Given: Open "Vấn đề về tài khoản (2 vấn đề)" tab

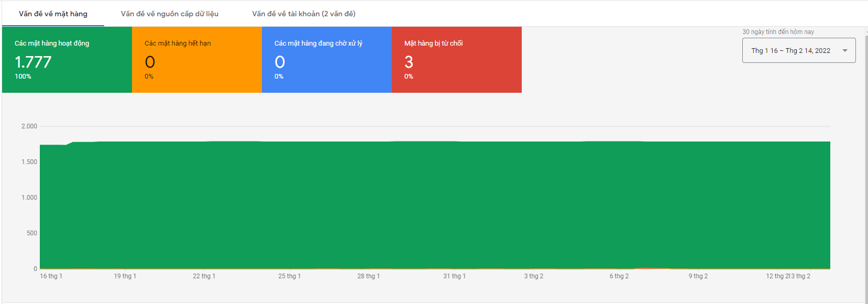Looking at the screenshot, I should [x=303, y=14].
